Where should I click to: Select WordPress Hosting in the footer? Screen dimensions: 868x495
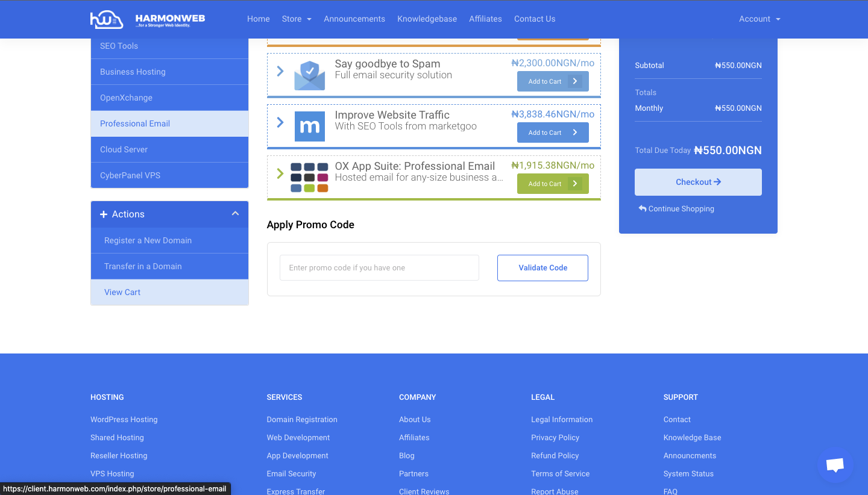pos(124,419)
